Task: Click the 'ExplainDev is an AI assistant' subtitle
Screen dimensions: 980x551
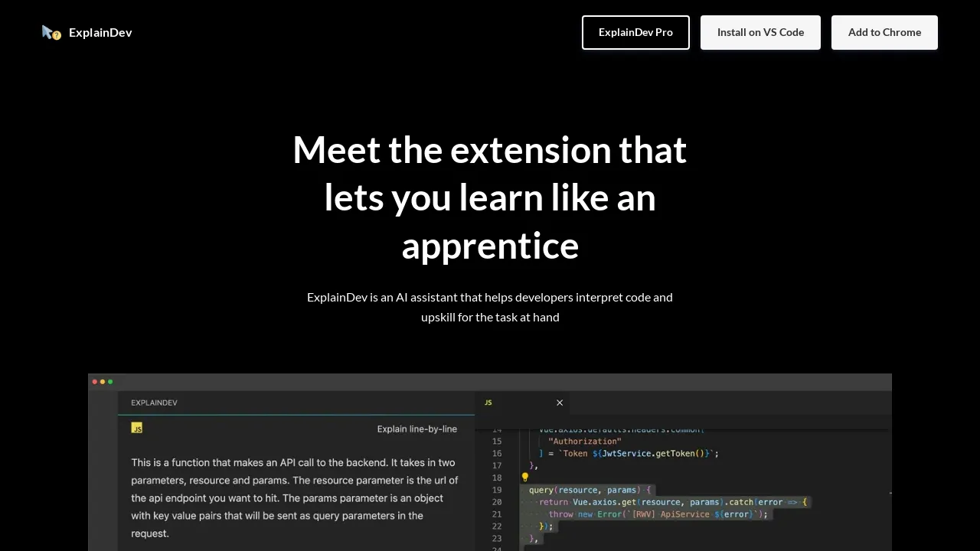Action: [x=490, y=307]
